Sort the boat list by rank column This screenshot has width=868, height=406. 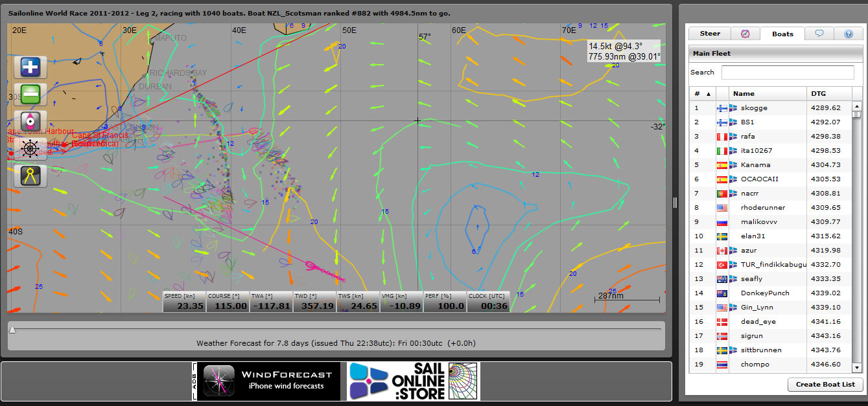coord(702,93)
